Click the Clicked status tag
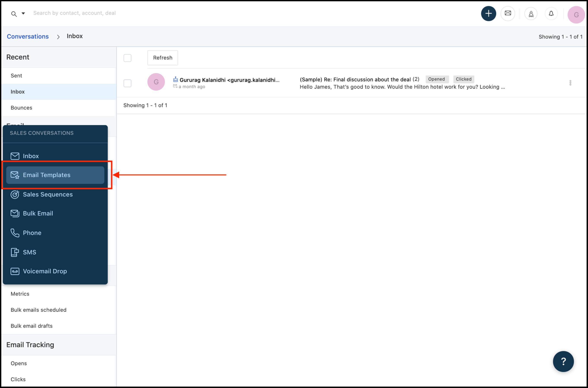This screenshot has height=388, width=588. [464, 79]
